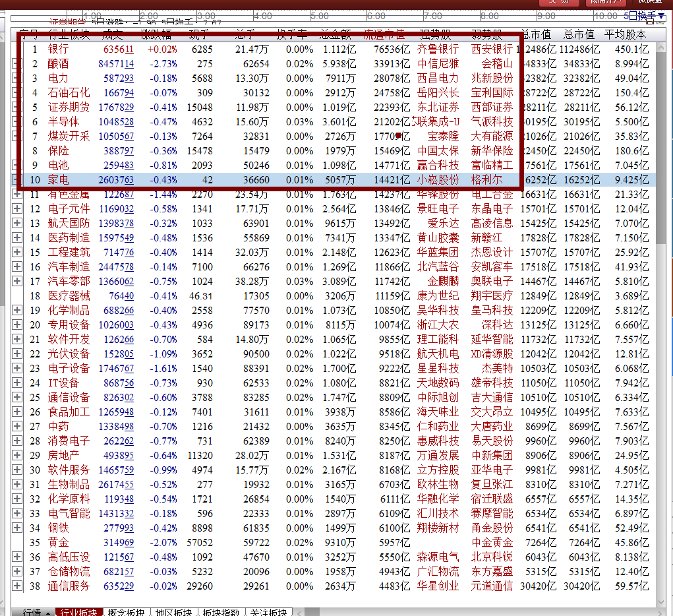
Task: Expand the 房地产 sector row
Action: [x=18, y=456]
